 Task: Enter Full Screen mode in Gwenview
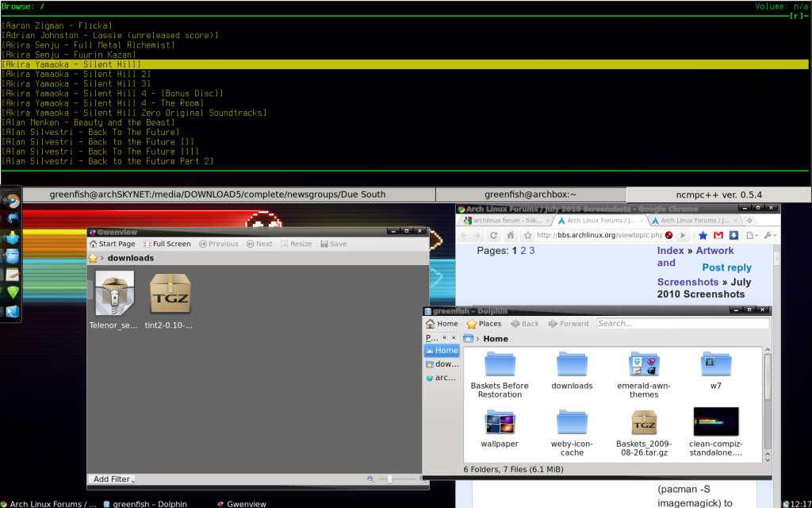click(167, 244)
